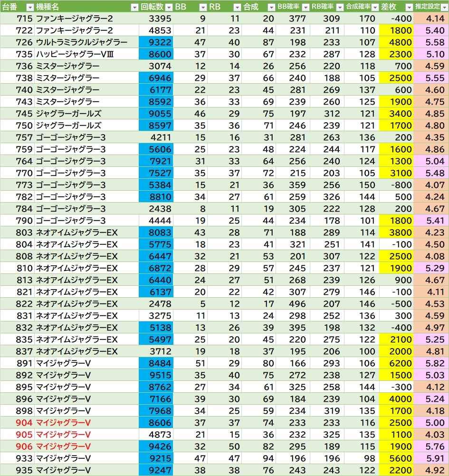Viewport: 449px width, 476px height.
Task: Open the 差枚 column filter dropdown
Action: [409, 7]
